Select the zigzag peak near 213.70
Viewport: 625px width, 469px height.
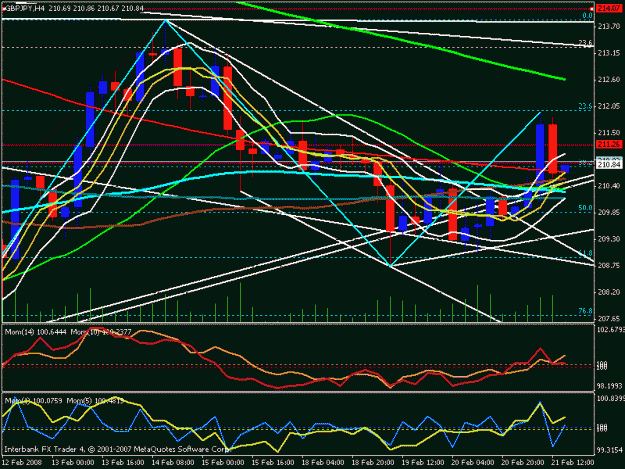(165, 20)
